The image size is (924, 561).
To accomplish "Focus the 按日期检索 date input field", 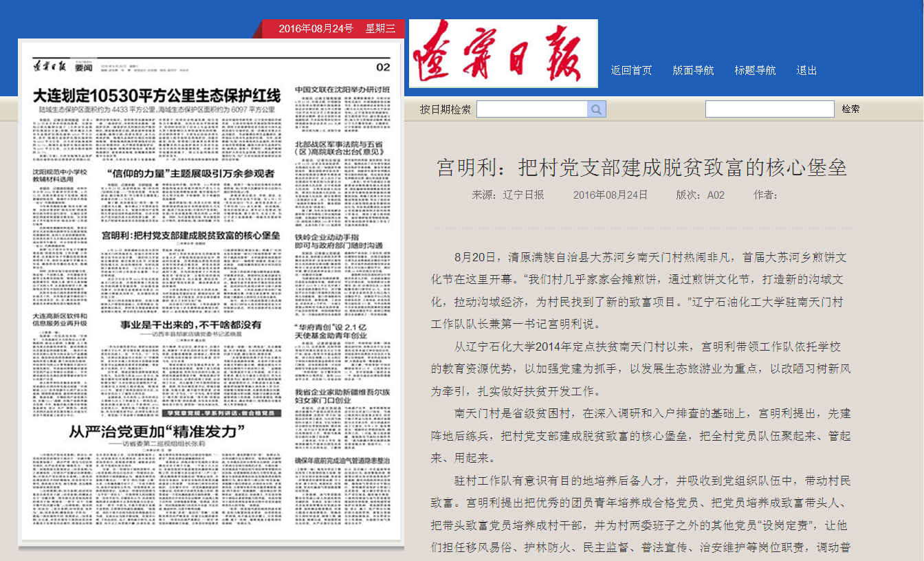I will tap(532, 109).
